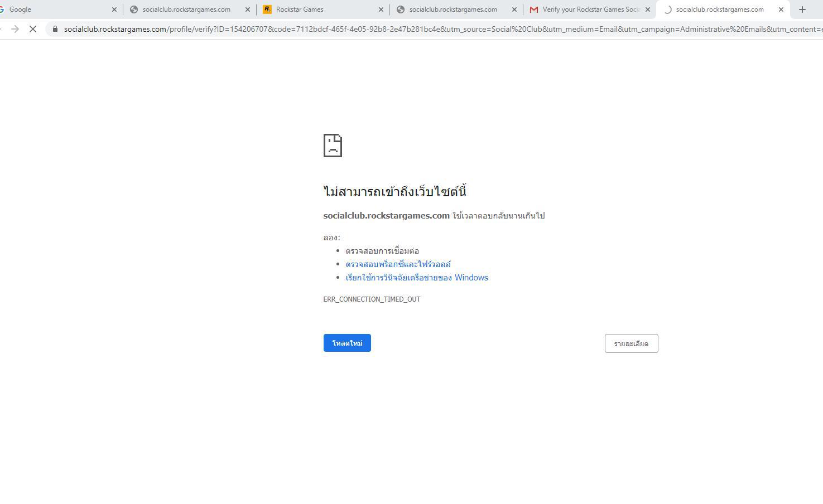
Task: Click the ERR_CONNECTION_TIMED_OUT error code
Action: [372, 299]
